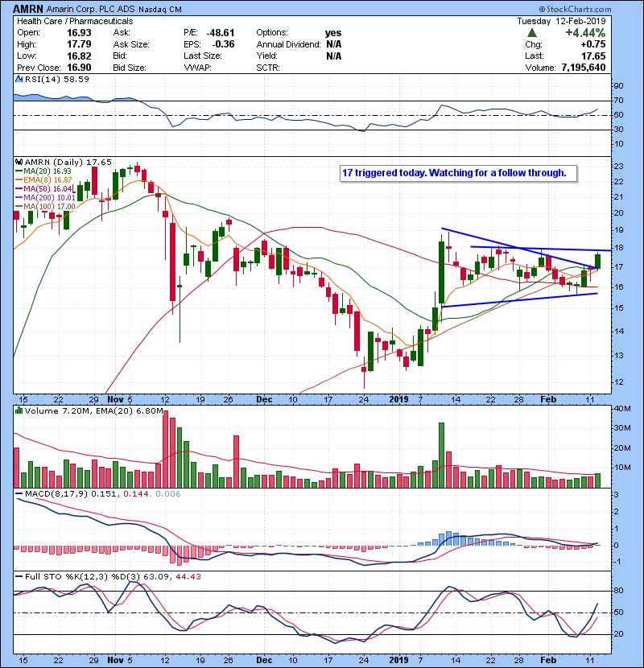
Task: Click the EPS value -0.36
Action: (x=223, y=44)
